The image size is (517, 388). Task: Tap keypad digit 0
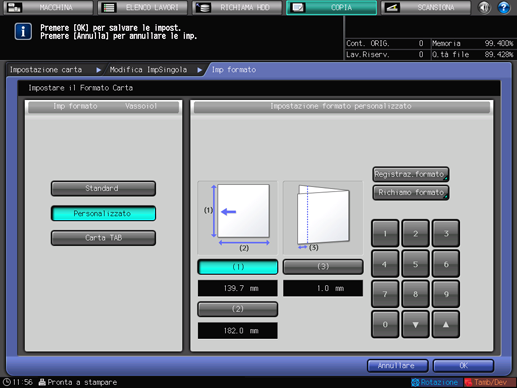point(385,324)
